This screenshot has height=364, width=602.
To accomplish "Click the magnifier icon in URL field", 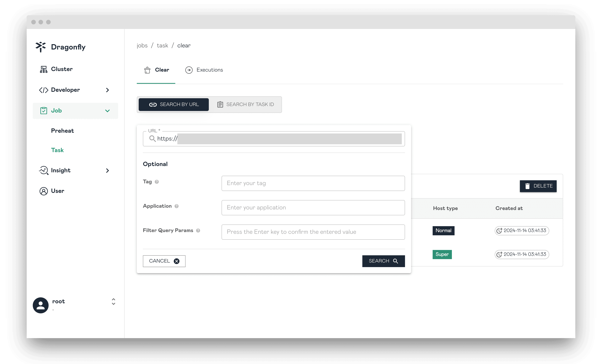I will click(152, 139).
